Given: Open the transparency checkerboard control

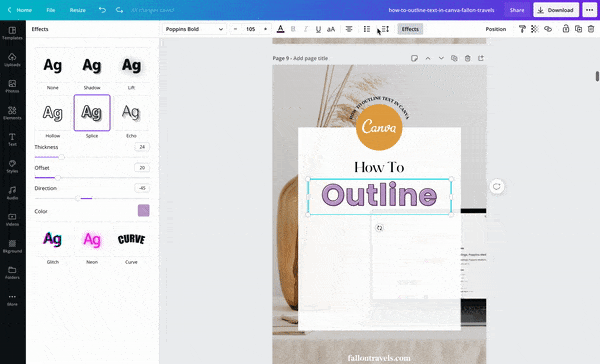Looking at the screenshot, I should coord(535,29).
